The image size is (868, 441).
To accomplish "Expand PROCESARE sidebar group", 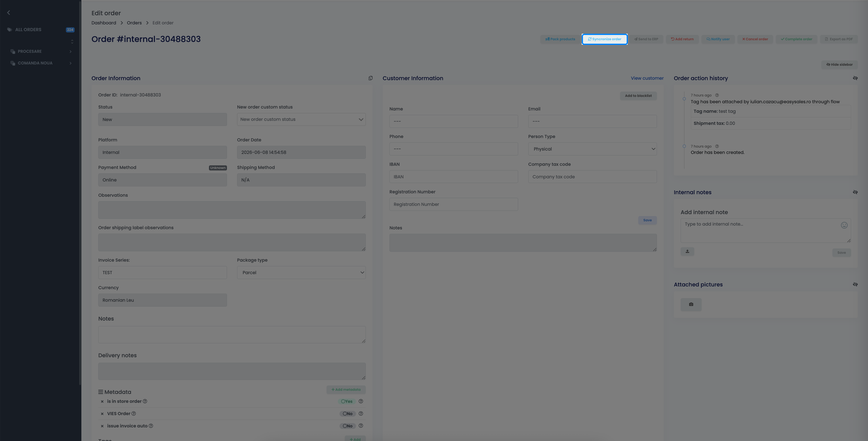I will pos(41,52).
